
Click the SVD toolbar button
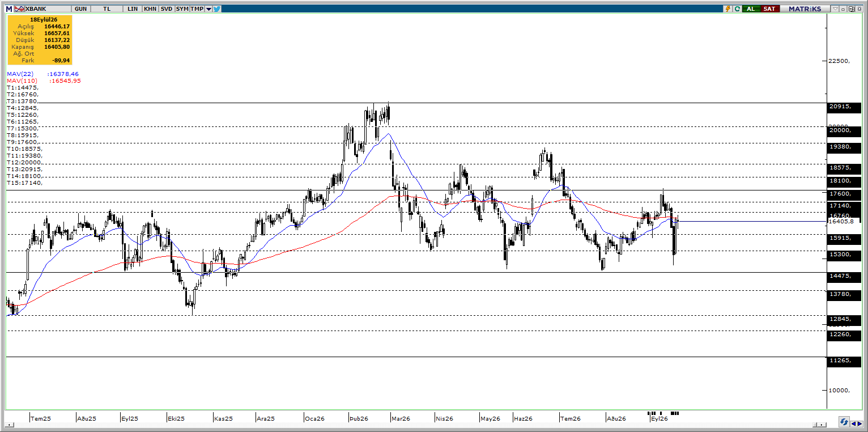167,9
